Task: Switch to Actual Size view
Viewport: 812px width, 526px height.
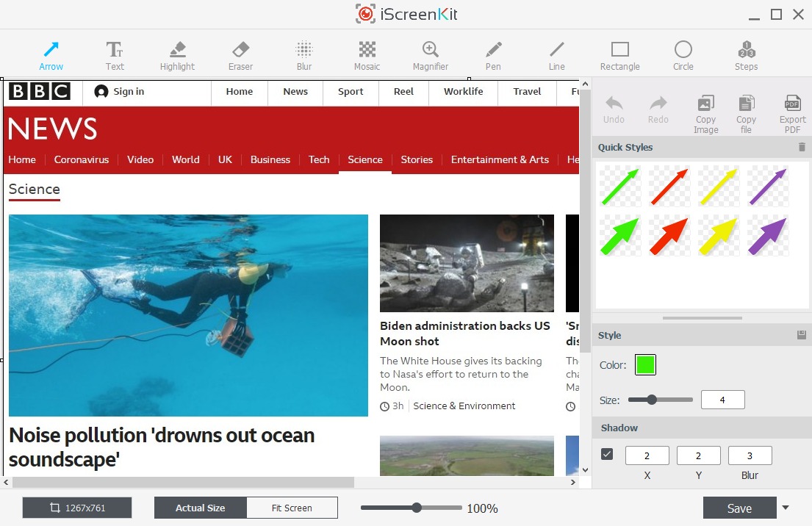Action: (201, 508)
